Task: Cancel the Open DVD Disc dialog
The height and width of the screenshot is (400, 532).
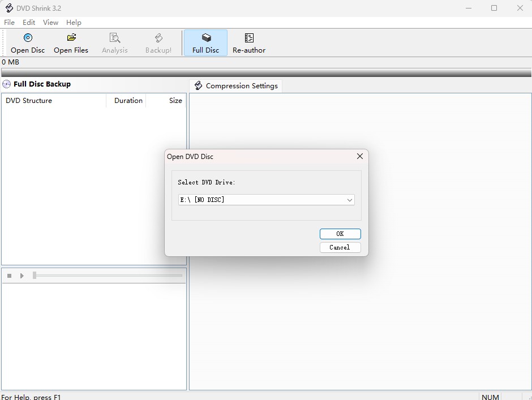Action: pos(340,247)
